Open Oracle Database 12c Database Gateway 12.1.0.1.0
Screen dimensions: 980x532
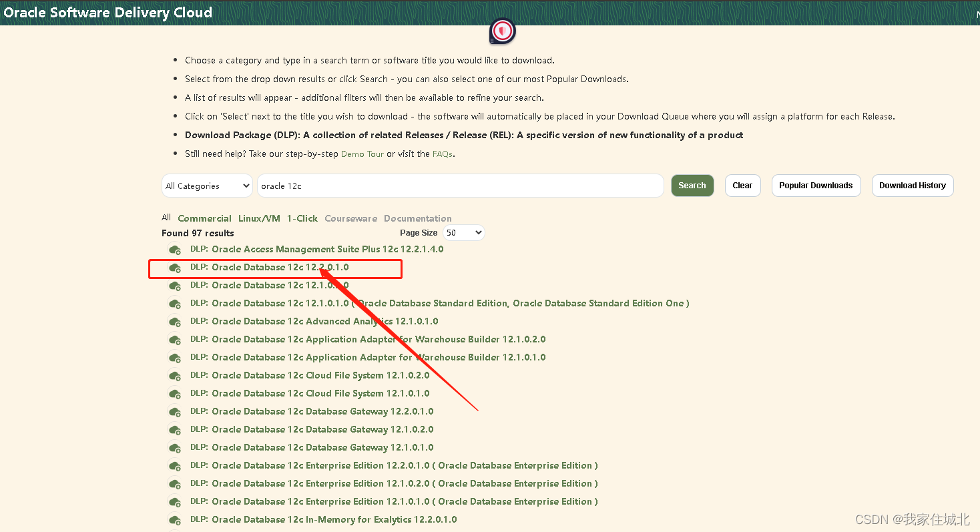coord(312,447)
